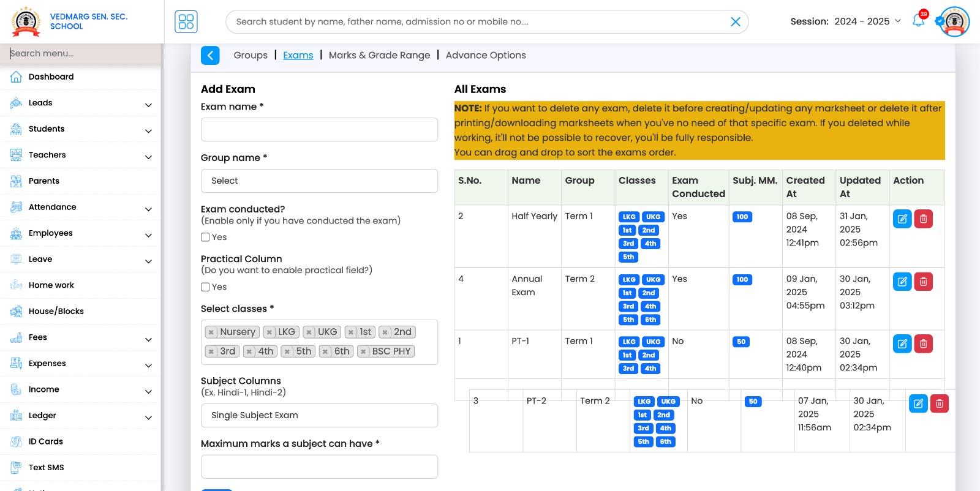Delete the Annual Exam entry
980x491 pixels.
click(924, 282)
